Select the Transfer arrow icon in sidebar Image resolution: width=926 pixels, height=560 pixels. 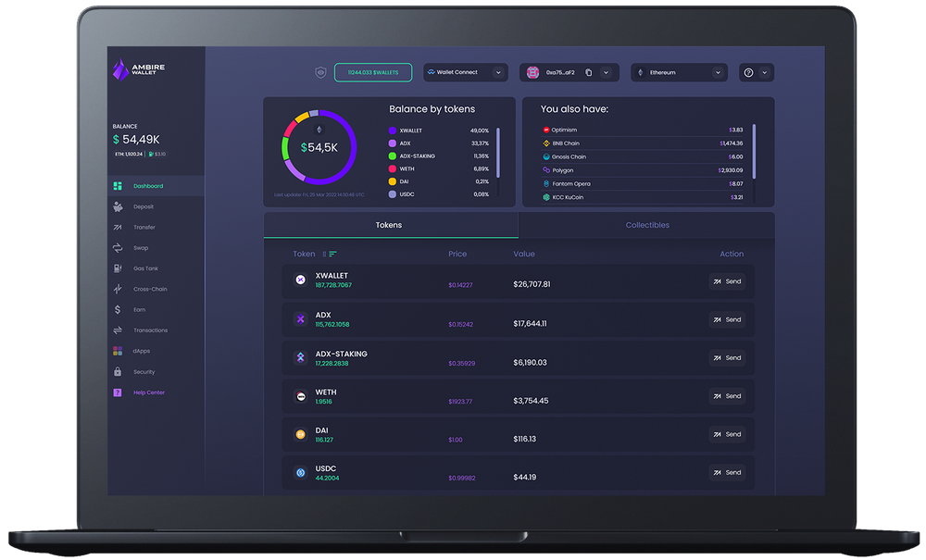(x=118, y=227)
